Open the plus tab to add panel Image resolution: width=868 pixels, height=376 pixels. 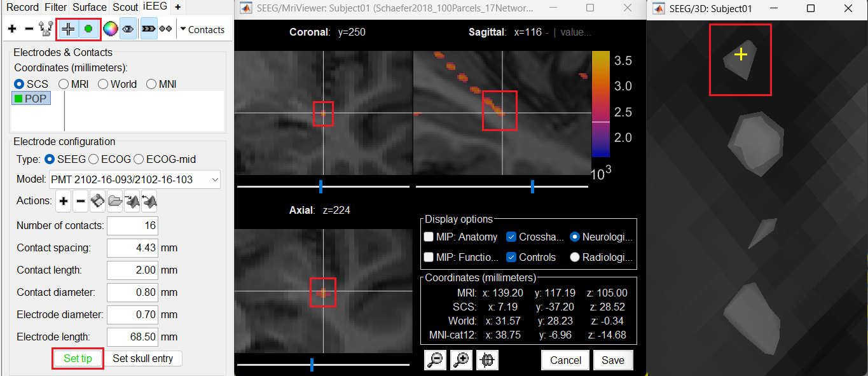click(177, 7)
